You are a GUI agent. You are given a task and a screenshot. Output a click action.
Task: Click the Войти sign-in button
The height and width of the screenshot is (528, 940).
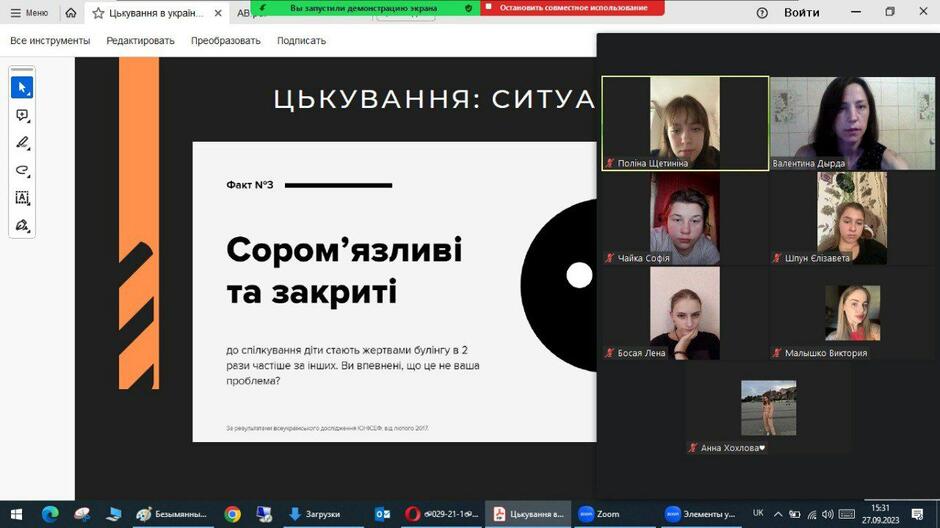click(802, 13)
